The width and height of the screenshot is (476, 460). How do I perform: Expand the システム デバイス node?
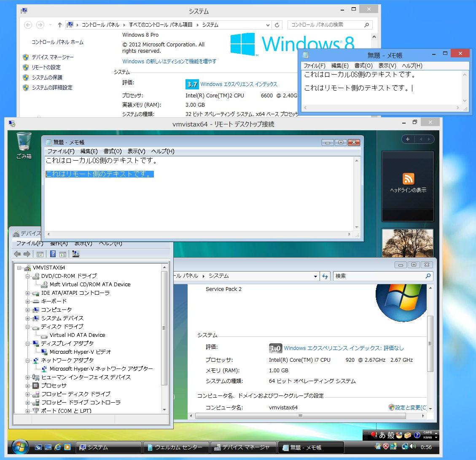[28, 318]
